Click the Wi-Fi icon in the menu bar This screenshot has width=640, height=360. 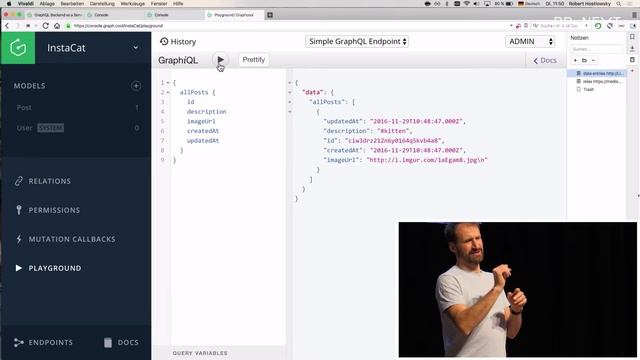(467, 4)
